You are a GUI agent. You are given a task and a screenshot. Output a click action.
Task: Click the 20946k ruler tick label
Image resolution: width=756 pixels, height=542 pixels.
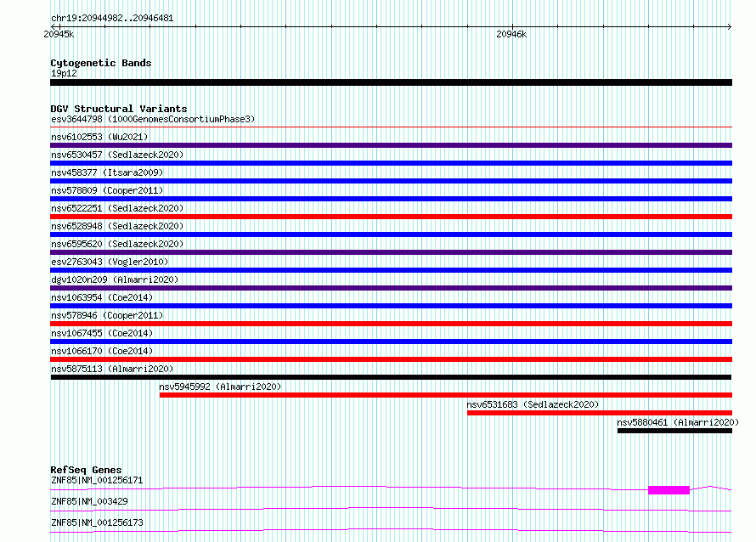[511, 34]
